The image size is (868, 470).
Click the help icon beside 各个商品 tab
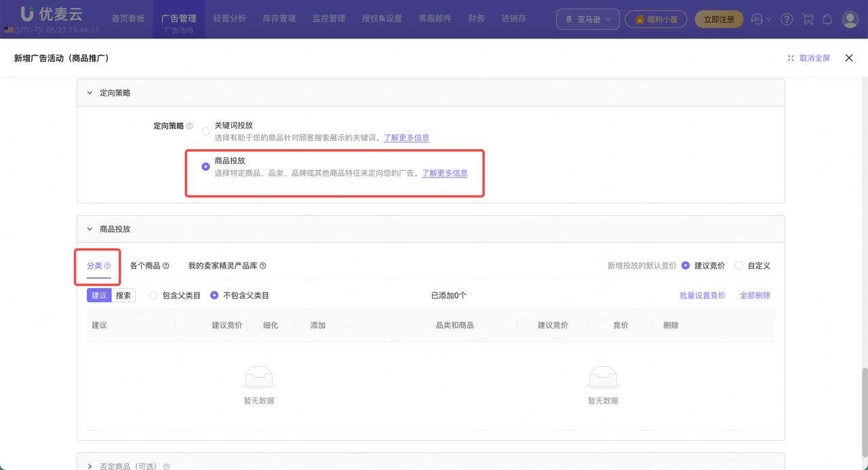166,266
